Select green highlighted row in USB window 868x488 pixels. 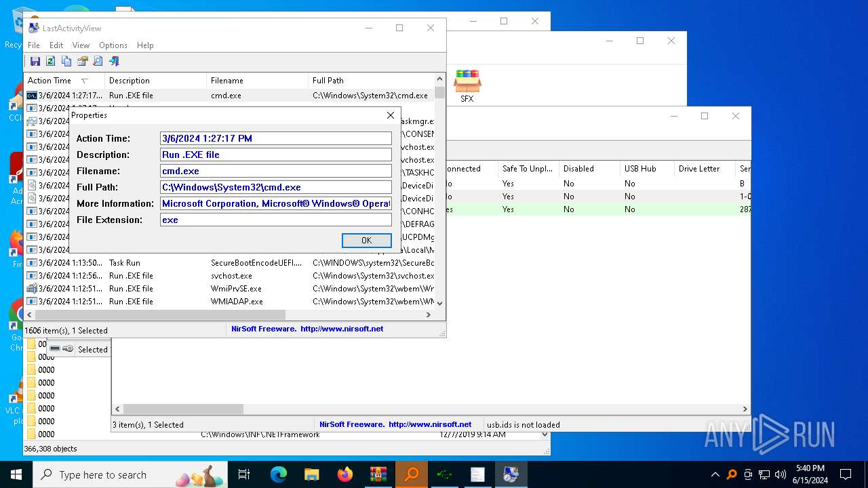click(x=597, y=210)
